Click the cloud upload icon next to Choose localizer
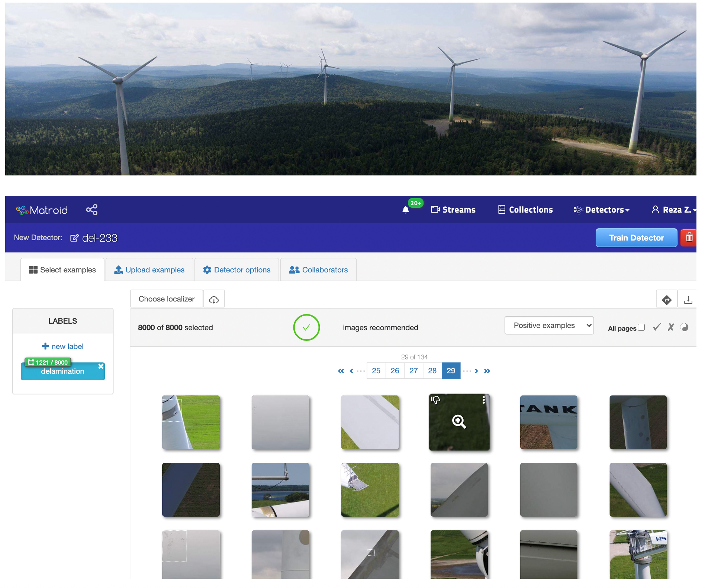This screenshot has height=588, width=705. click(x=214, y=298)
